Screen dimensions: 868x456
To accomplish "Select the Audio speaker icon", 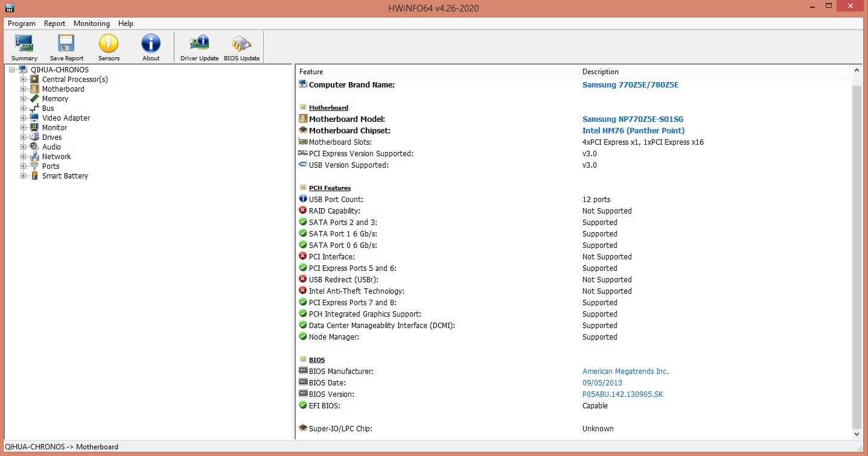I will (34, 147).
